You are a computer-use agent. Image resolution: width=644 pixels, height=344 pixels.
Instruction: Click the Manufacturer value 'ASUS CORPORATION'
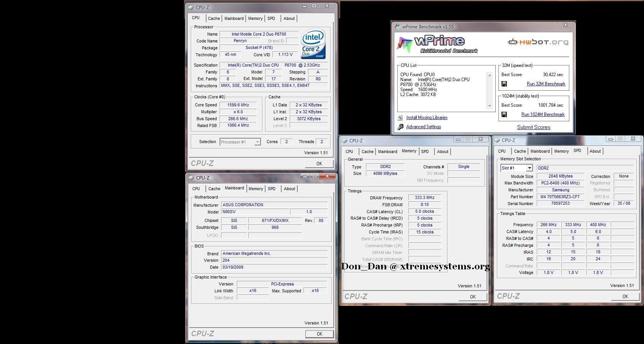pyautogui.click(x=274, y=205)
